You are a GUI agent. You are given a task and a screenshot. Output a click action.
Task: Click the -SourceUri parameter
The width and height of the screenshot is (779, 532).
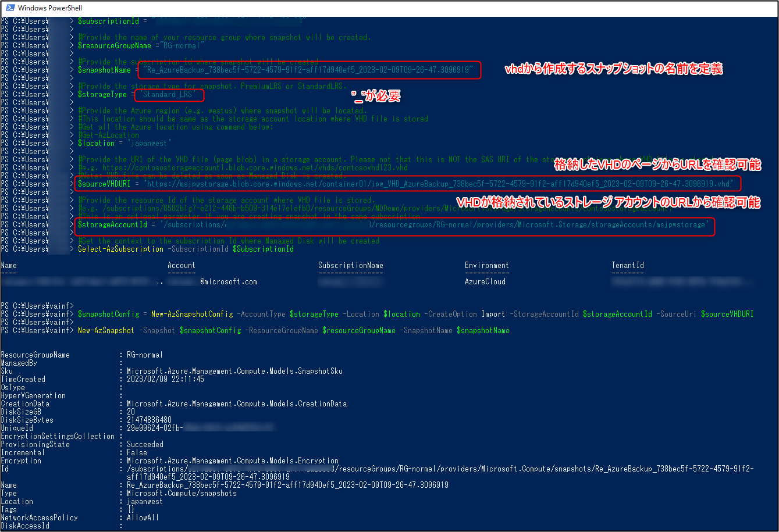tap(677, 314)
